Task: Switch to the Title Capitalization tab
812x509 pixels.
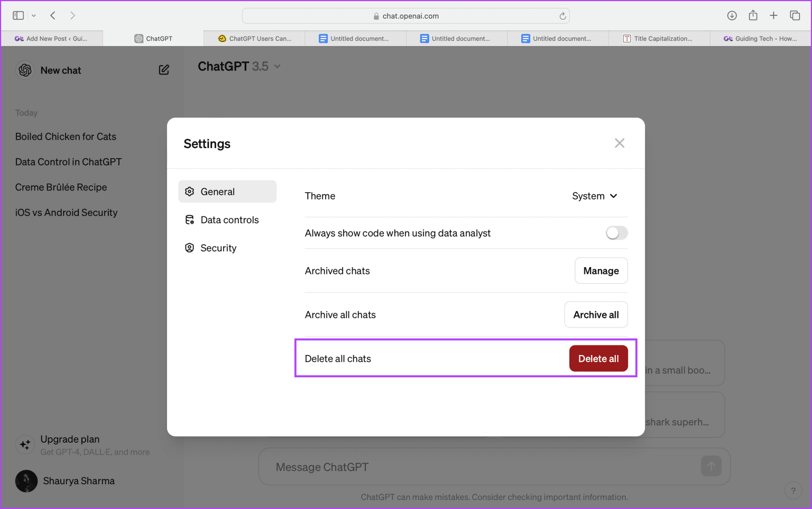Action: (x=659, y=38)
